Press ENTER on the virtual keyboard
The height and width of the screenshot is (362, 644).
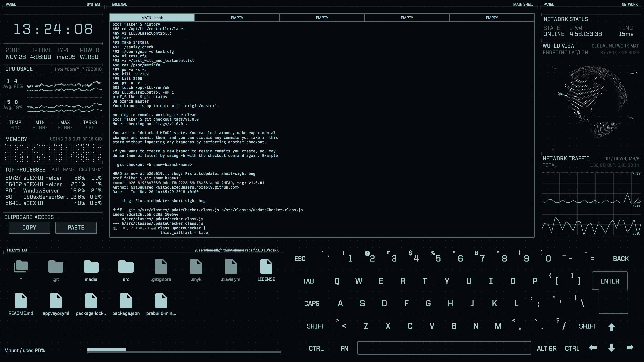(609, 281)
